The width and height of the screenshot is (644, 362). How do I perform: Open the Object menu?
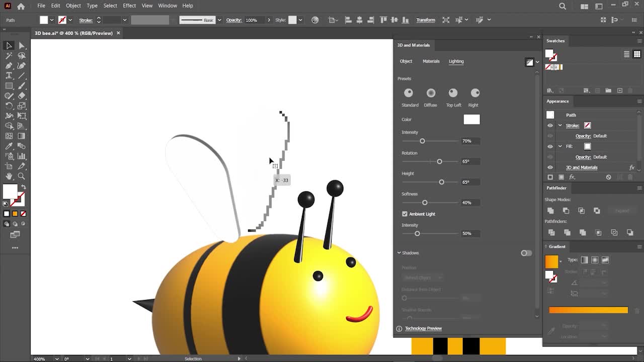coord(73,6)
